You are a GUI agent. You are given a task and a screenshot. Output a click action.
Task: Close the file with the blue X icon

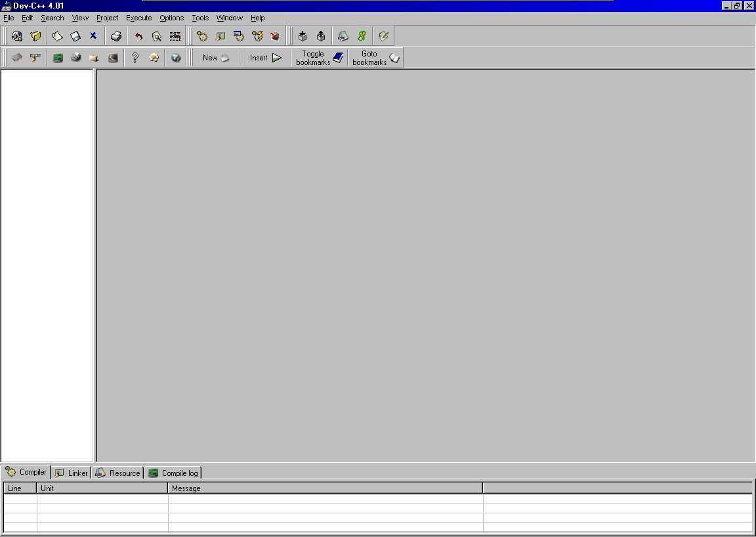[93, 36]
